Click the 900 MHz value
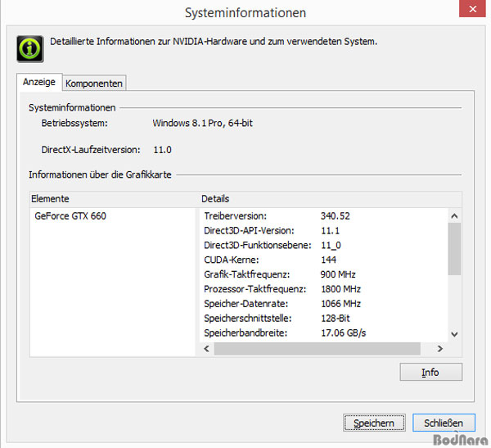 point(338,274)
